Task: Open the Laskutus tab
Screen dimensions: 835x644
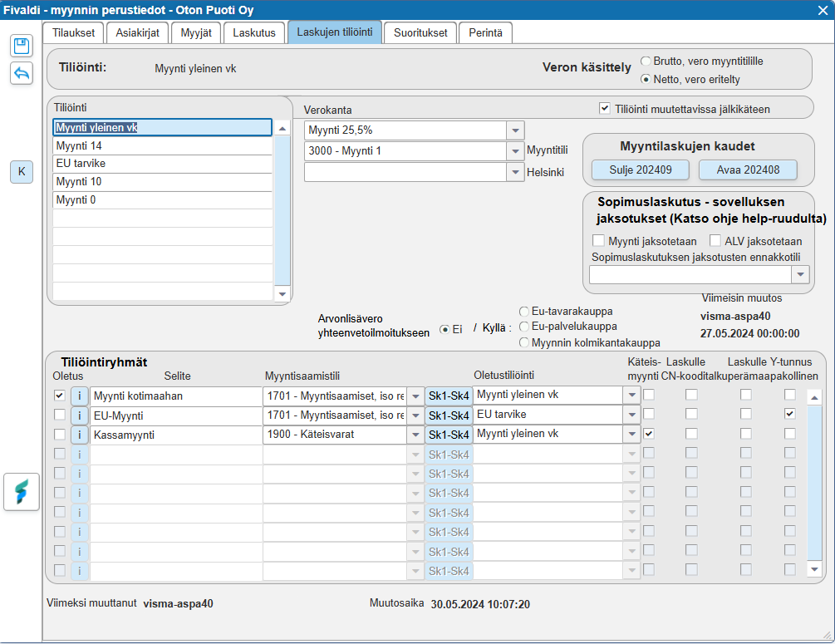Action: (x=254, y=33)
